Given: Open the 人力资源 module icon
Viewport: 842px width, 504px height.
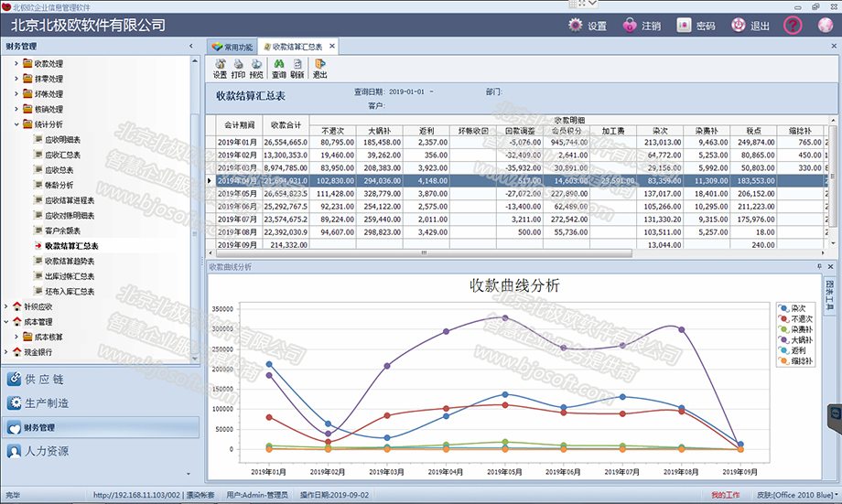Looking at the screenshot, I should tap(14, 451).
